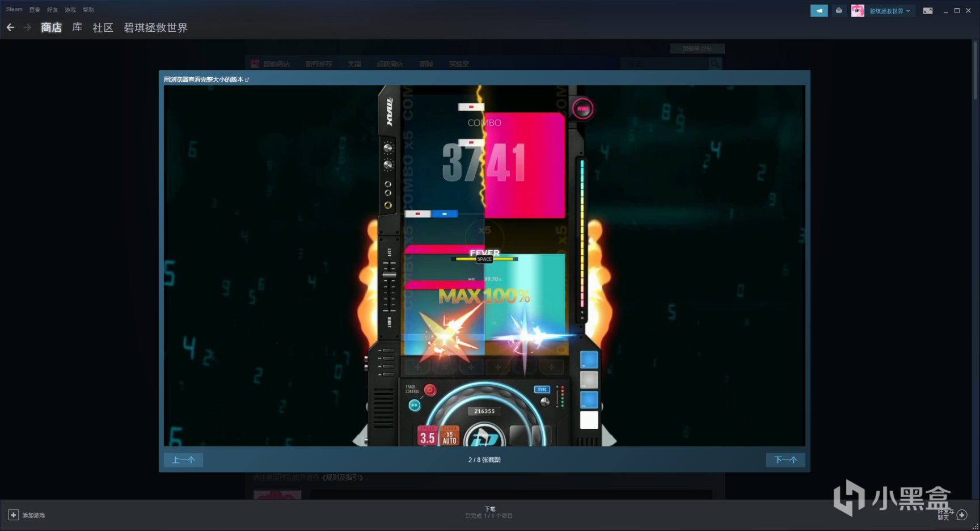This screenshot has width=980, height=531.
Task: Click the external-link icon after 用浏览器查看完整大小的版本
Action: [x=247, y=79]
